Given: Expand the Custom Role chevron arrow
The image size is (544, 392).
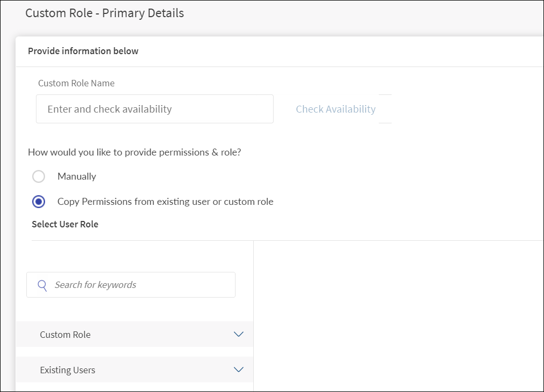Looking at the screenshot, I should (x=239, y=334).
